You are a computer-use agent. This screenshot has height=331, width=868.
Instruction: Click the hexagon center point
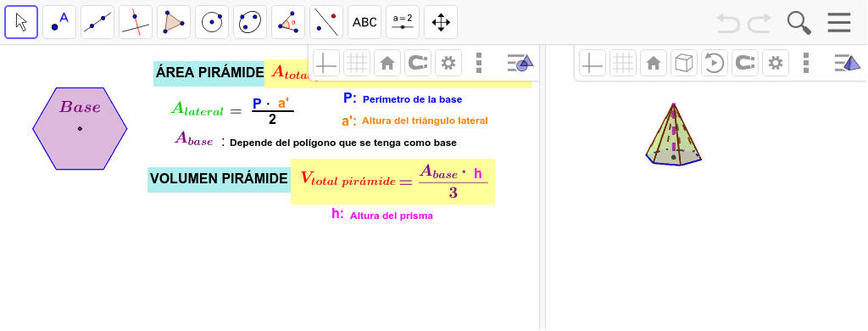pos(80,129)
